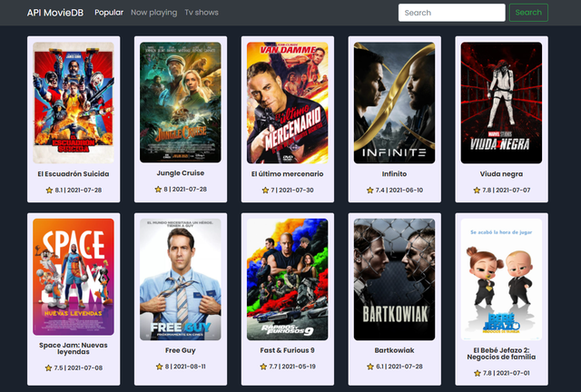Image resolution: width=581 pixels, height=392 pixels.
Task: Click star icon beside 6.1 rating
Action: 370,367
